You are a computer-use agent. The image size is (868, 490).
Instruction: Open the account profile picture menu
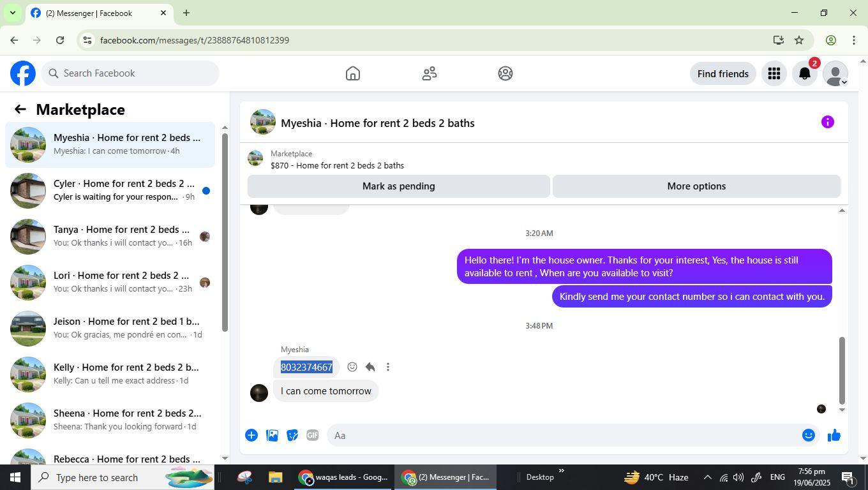point(835,73)
